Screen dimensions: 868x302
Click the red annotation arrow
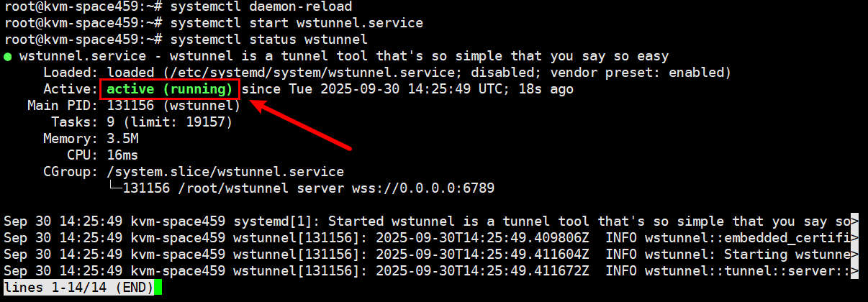[x=301, y=127]
